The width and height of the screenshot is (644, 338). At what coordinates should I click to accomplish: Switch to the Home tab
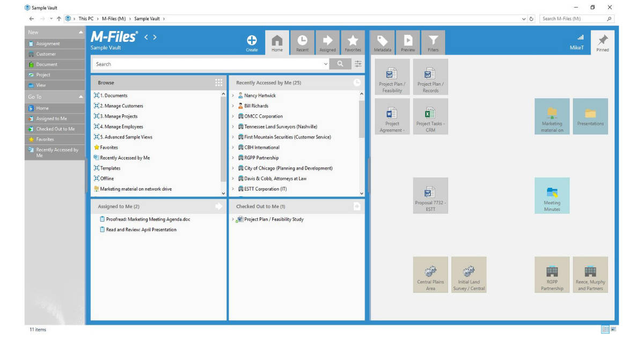pyautogui.click(x=276, y=42)
